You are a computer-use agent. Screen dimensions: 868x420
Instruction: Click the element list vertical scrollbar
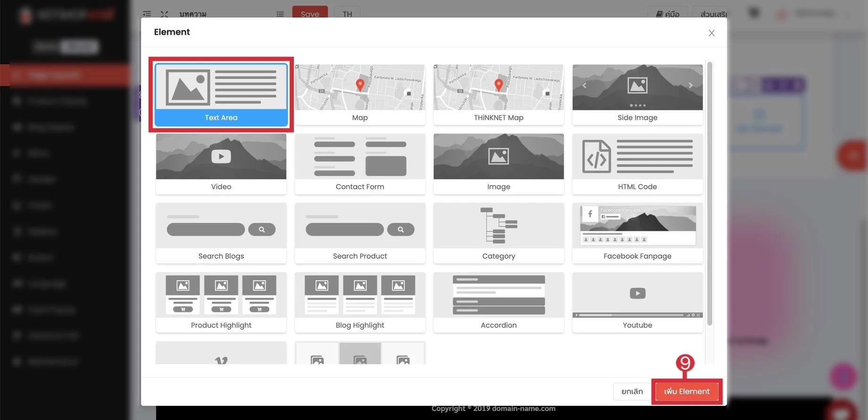tap(710, 193)
